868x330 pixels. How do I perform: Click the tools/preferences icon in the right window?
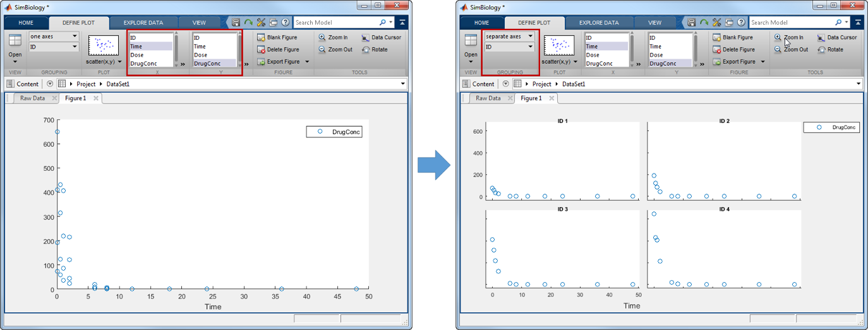click(x=717, y=22)
